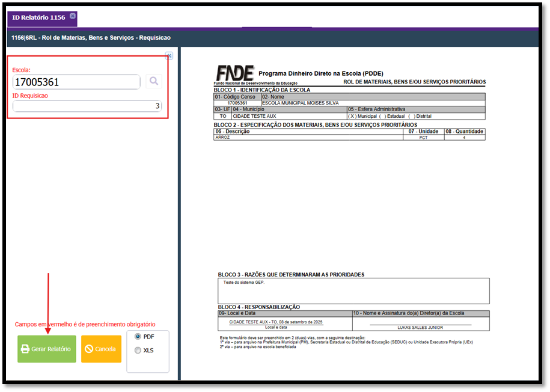Select the XLS output format
The width and height of the screenshot is (550, 392).
tap(138, 350)
